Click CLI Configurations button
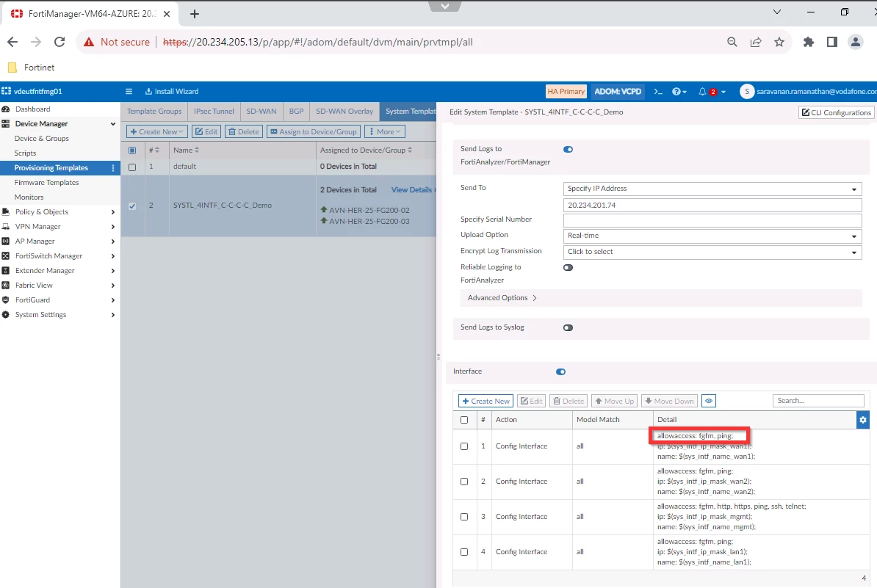877x588 pixels. (x=836, y=113)
